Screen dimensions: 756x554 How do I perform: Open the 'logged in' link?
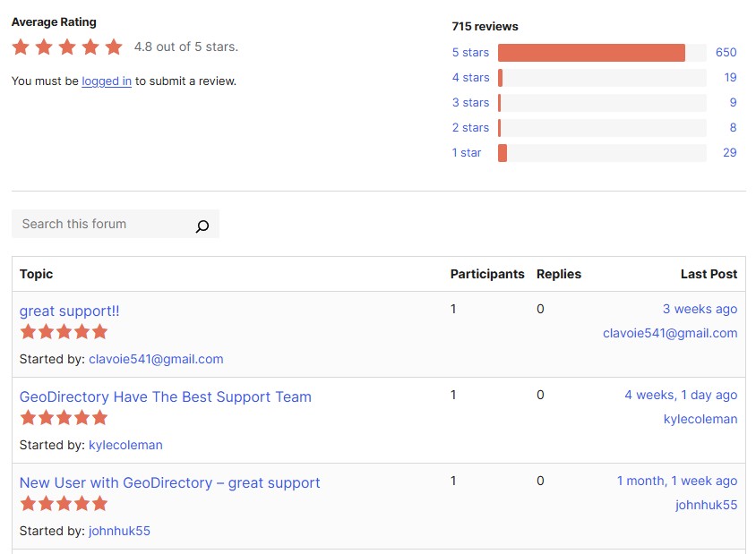point(107,81)
